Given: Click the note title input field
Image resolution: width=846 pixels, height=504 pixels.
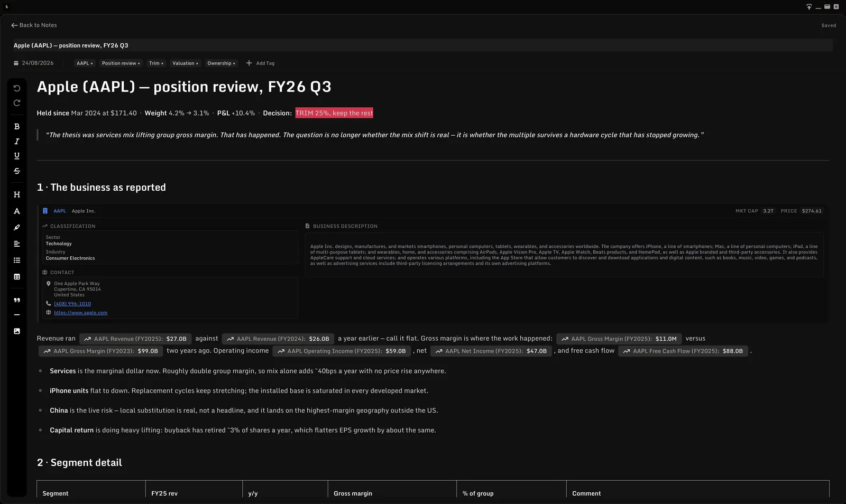Looking at the screenshot, I should point(422,45).
